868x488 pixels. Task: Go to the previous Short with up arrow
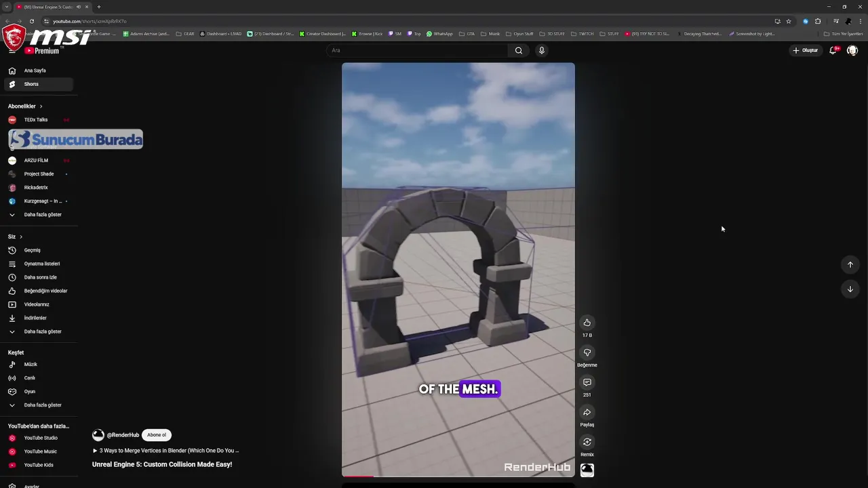(x=850, y=264)
